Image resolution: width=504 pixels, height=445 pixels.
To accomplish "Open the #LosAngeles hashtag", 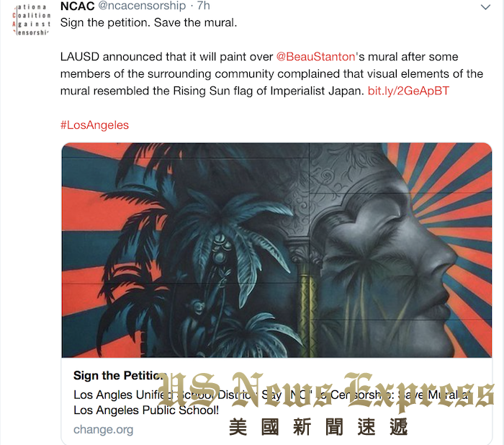I will [x=94, y=125].
